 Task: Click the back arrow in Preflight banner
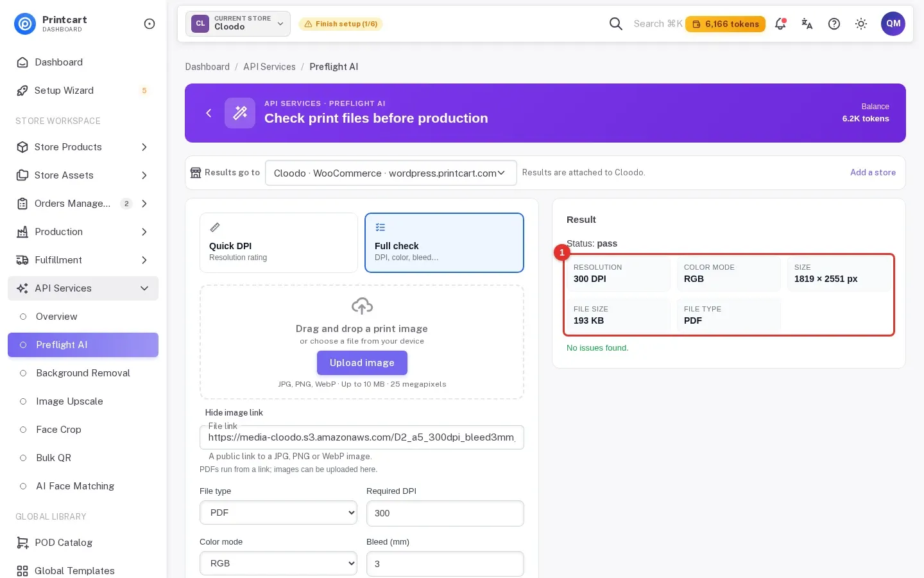[x=209, y=113]
